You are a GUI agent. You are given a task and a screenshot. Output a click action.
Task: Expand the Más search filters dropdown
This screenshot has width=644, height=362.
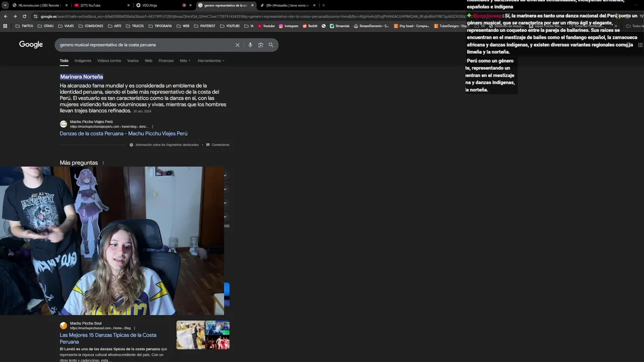[x=185, y=61]
